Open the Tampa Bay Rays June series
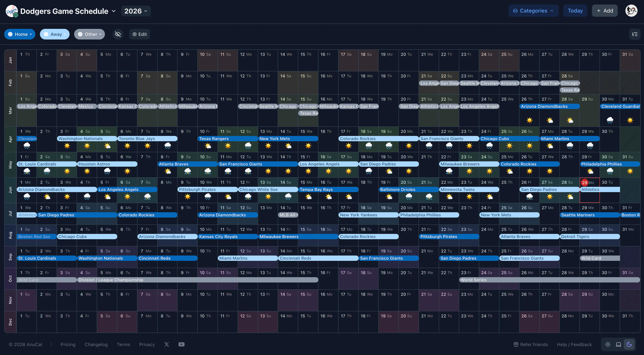The width and height of the screenshot is (644, 355). click(328, 189)
